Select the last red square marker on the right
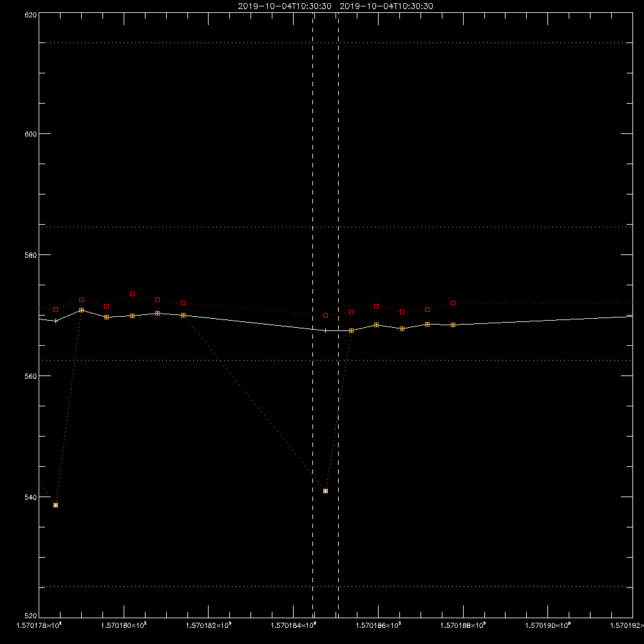This screenshot has width=644, height=644. tap(453, 303)
